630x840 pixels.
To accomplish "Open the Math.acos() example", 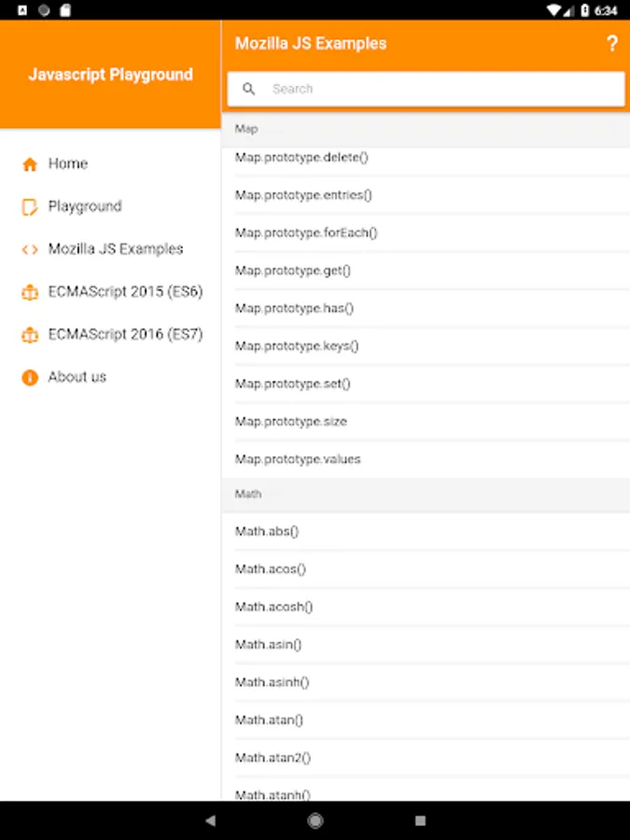I will (x=426, y=569).
